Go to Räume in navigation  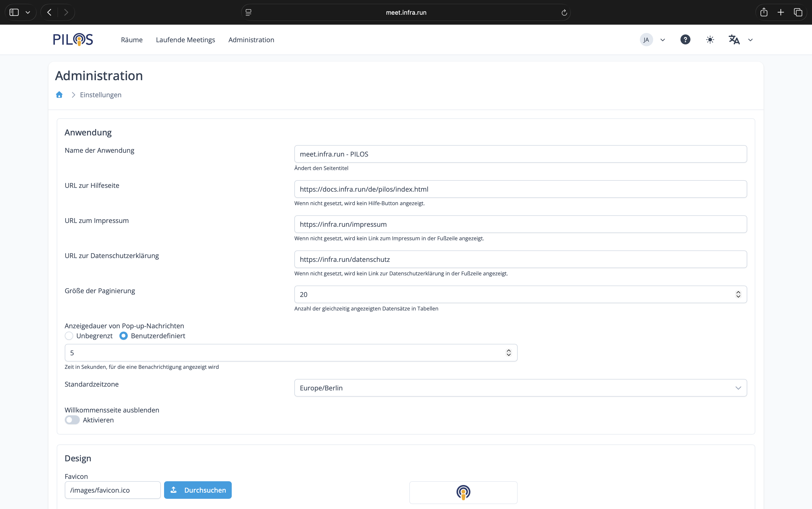pos(132,40)
